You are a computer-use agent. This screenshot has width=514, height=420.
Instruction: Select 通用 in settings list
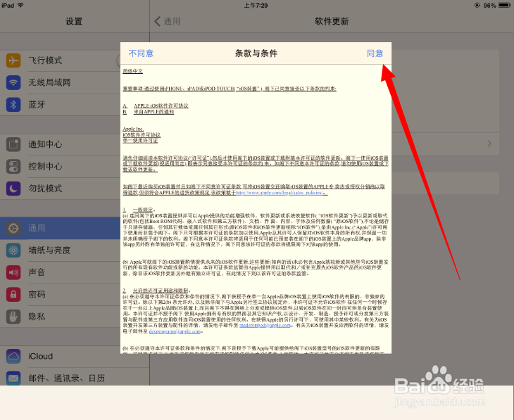pyautogui.click(x=60, y=229)
